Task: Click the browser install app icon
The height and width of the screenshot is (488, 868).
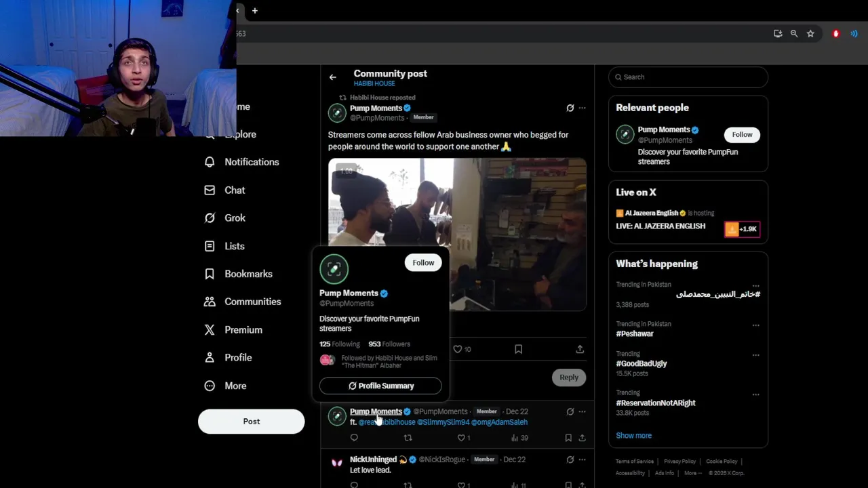Action: [x=778, y=34]
